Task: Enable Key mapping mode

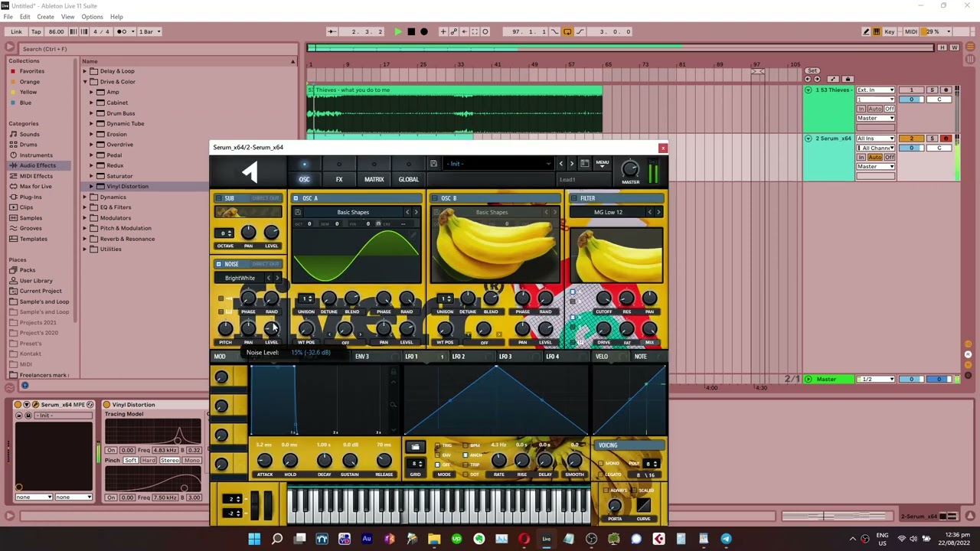Action: (x=890, y=31)
